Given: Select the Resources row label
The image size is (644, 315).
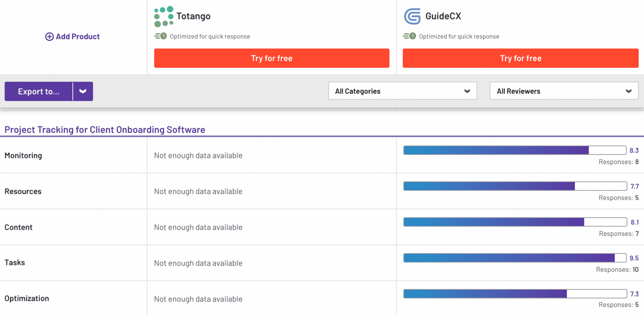Looking at the screenshot, I should point(23,191).
